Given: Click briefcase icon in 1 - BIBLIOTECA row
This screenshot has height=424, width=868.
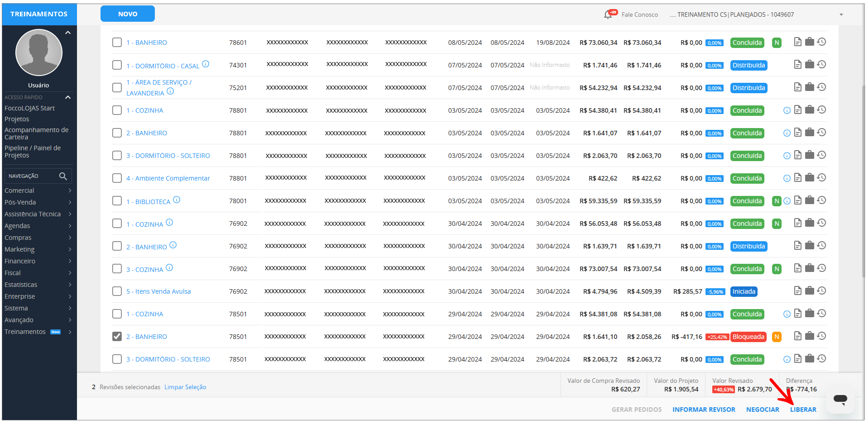Looking at the screenshot, I should 810,200.
